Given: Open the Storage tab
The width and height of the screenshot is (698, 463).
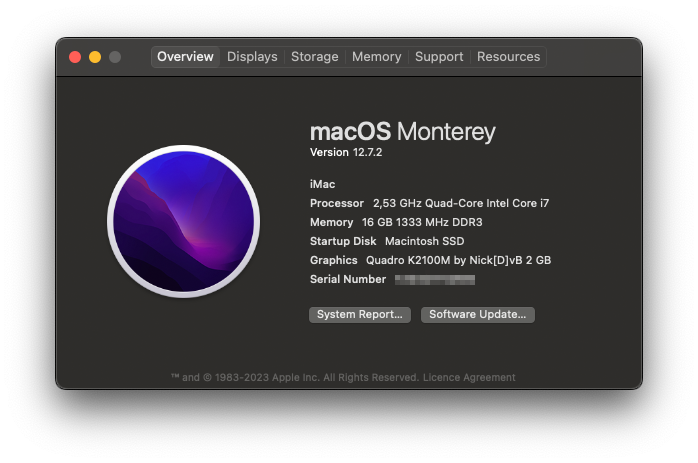Looking at the screenshot, I should tap(314, 57).
